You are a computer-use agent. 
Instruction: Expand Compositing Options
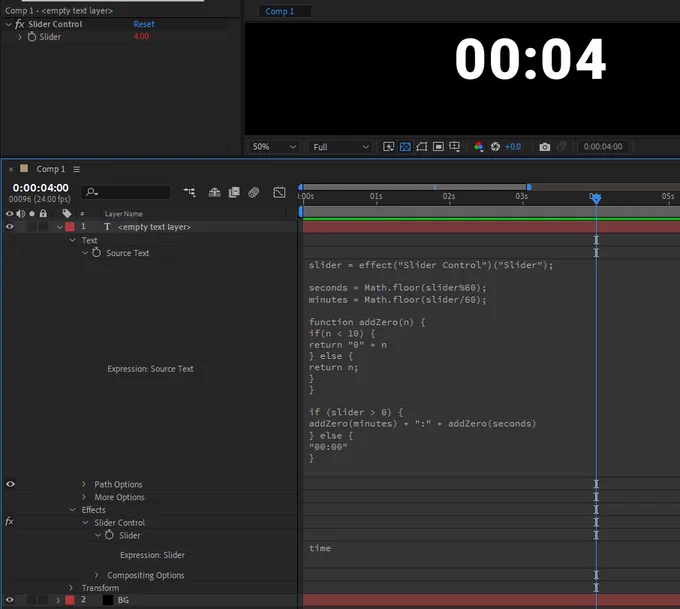97,575
